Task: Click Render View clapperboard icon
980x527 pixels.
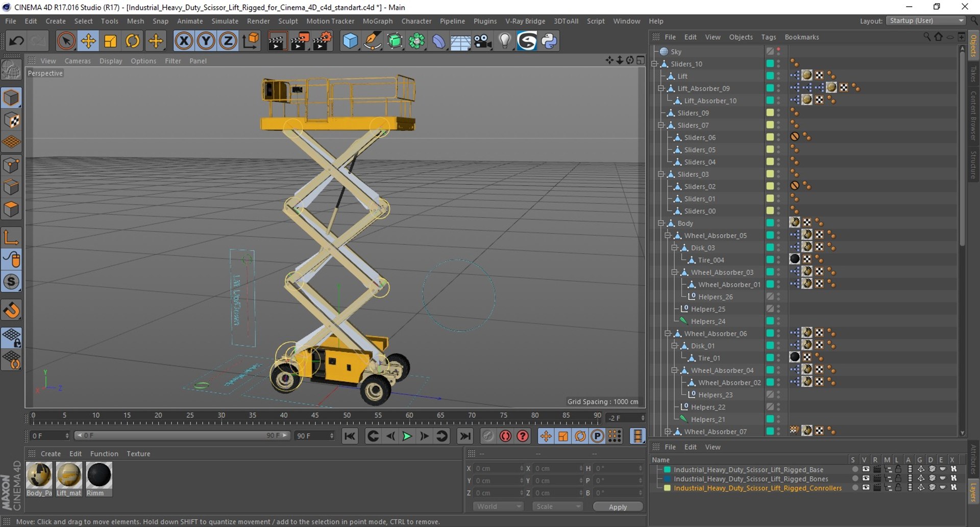Action: coord(277,41)
